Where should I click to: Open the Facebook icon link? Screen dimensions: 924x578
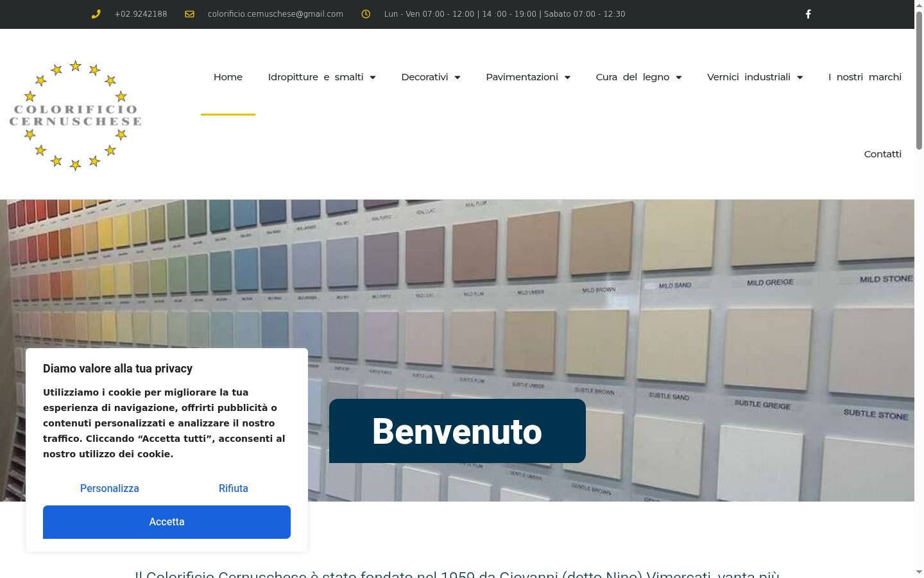tap(809, 14)
